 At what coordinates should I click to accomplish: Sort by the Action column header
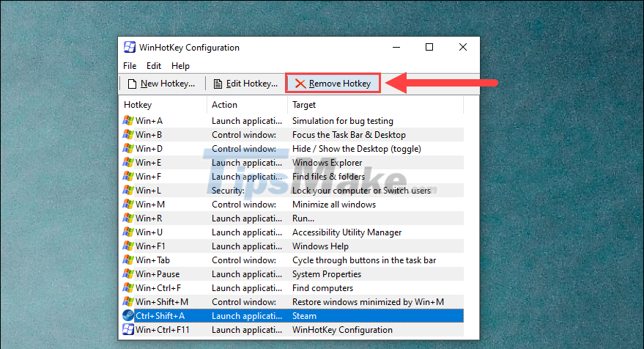(224, 105)
